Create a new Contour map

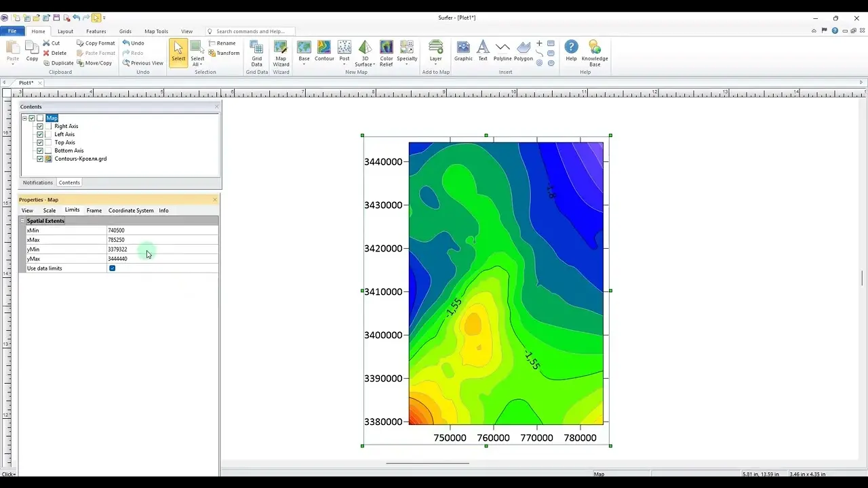[324, 52]
